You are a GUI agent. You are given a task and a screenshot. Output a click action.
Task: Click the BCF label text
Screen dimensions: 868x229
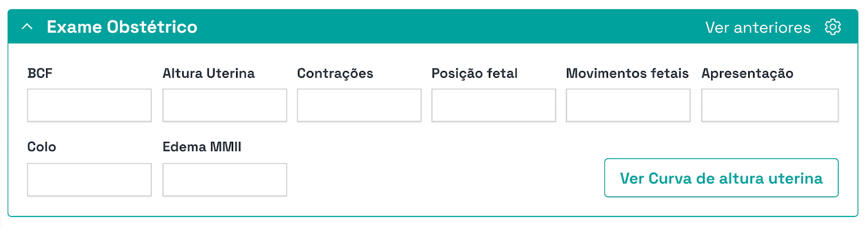[x=40, y=73]
